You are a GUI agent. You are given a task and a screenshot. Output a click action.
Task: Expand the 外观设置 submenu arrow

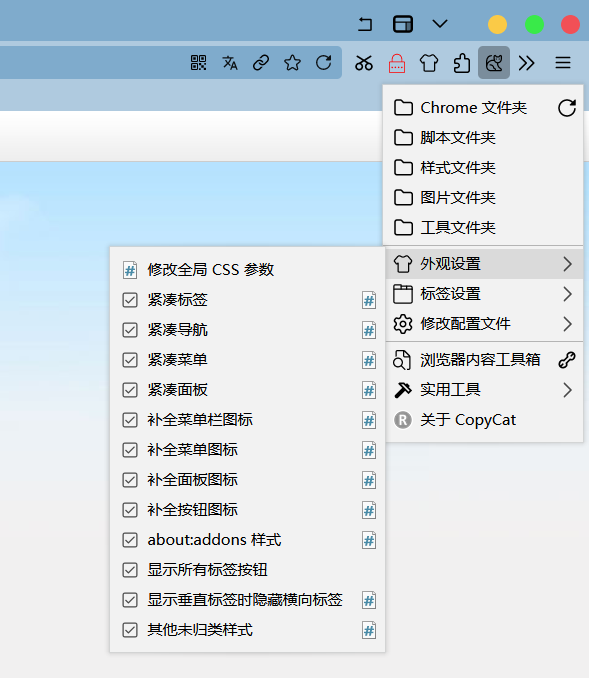point(567,264)
